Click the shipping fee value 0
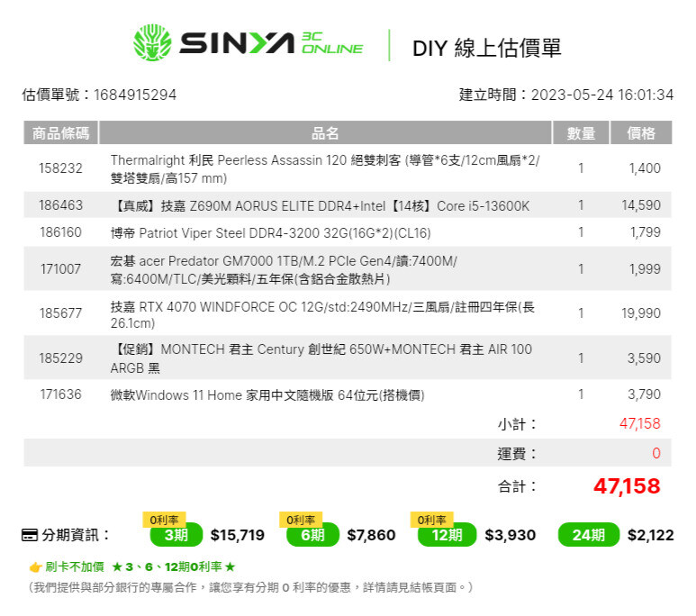Viewport: 696px width, 616px height. [x=656, y=454]
